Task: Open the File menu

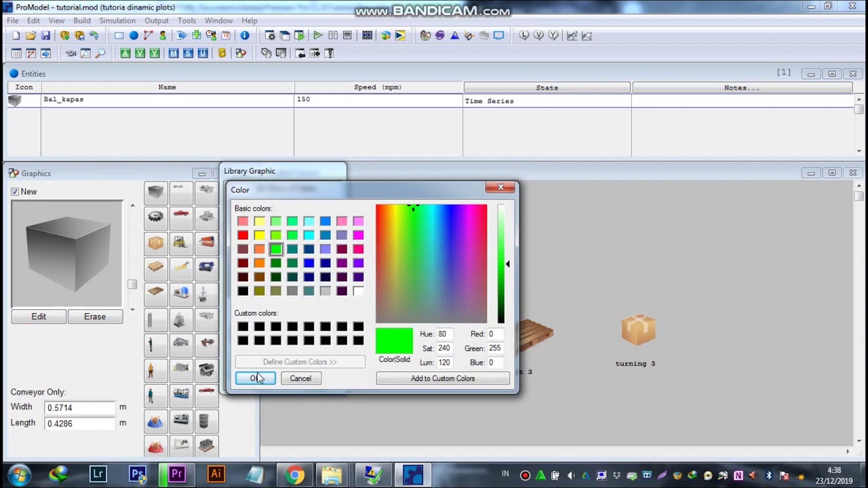Action: pos(13,21)
